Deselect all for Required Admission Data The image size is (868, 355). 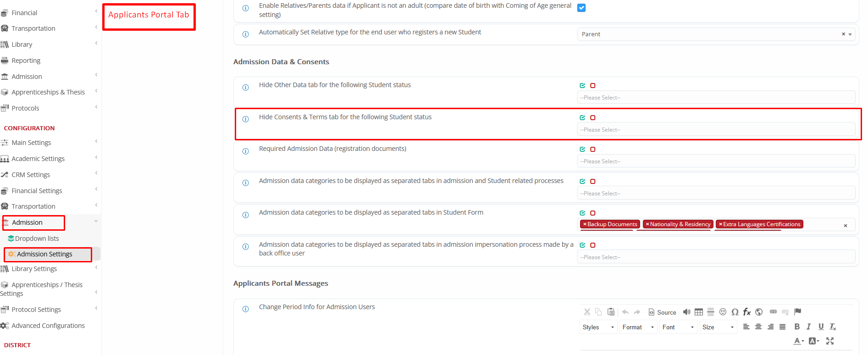tap(593, 150)
